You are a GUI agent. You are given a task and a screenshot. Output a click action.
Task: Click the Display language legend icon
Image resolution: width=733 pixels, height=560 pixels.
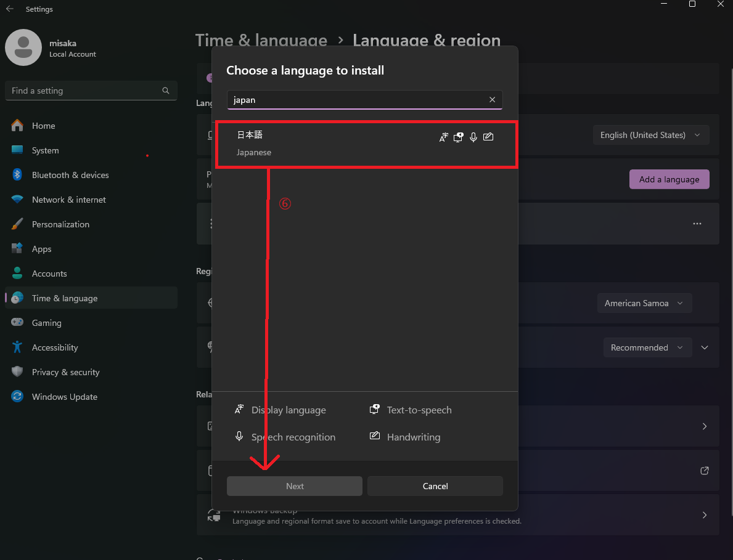click(239, 410)
